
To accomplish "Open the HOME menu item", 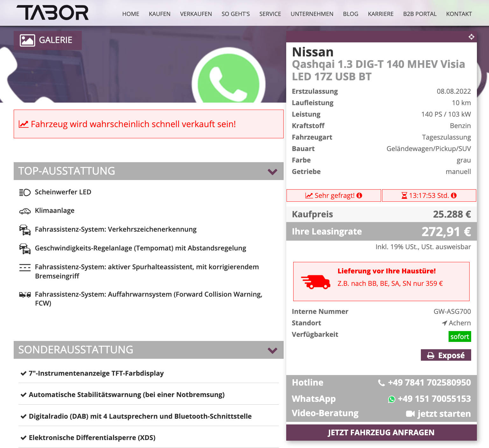I will (x=131, y=14).
